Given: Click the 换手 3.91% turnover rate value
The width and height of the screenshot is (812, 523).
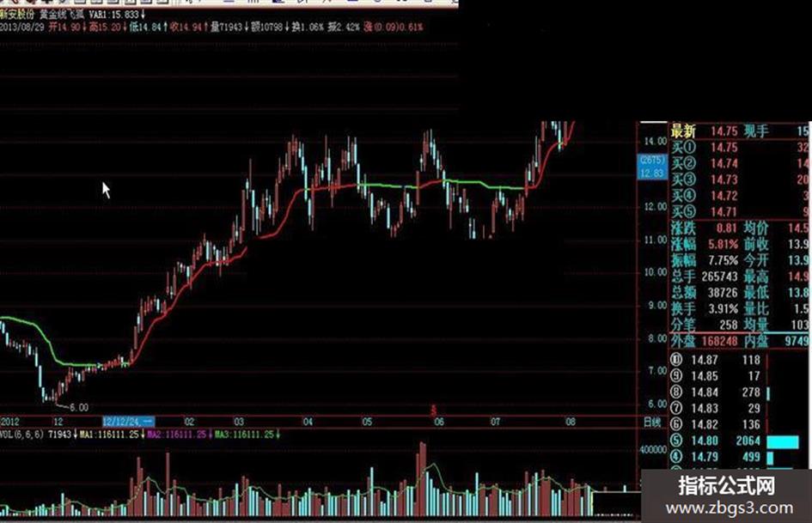Looking at the screenshot, I should tap(723, 308).
